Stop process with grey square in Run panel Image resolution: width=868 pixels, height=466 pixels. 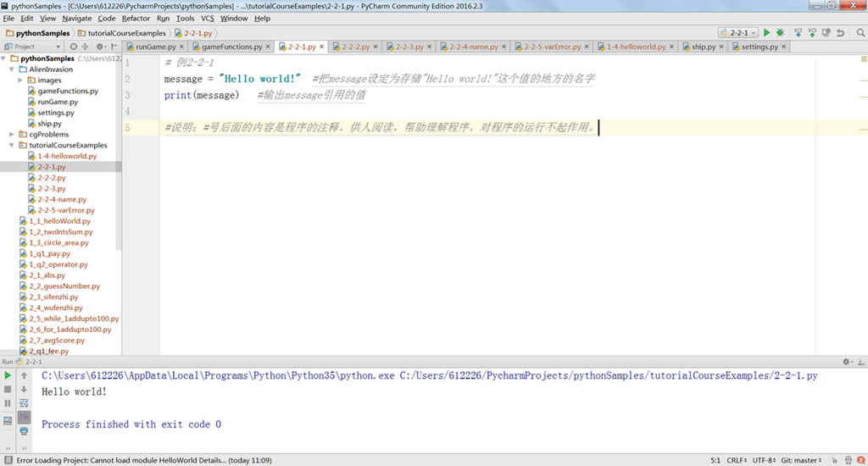pos(8,389)
